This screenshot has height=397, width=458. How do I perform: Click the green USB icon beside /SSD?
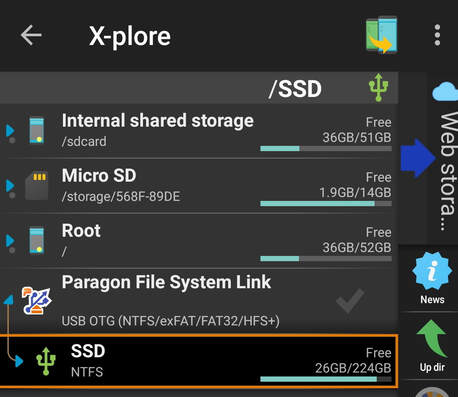(x=379, y=87)
